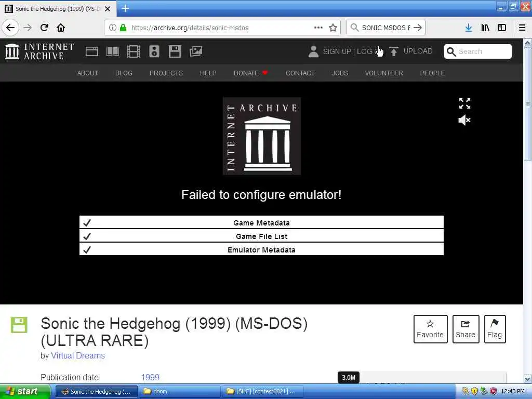This screenshot has height=399, width=532.
Task: Open the browser home page icon
Action: pos(61,28)
